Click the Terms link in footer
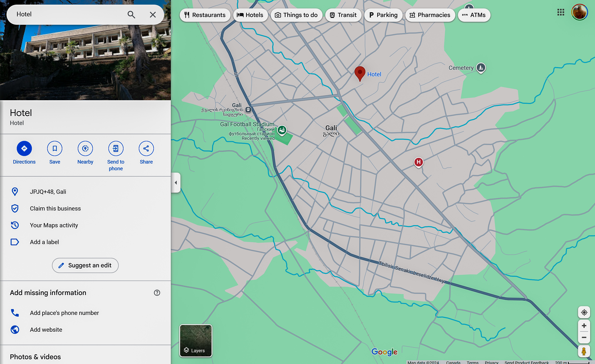This screenshot has width=595, height=364. (x=472, y=362)
